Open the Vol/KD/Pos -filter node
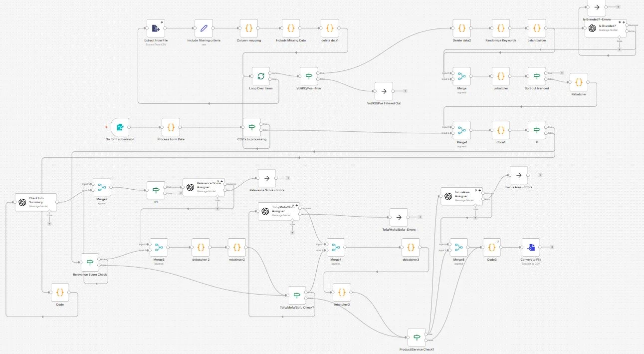Screen dimensions: 644x354 308,75
